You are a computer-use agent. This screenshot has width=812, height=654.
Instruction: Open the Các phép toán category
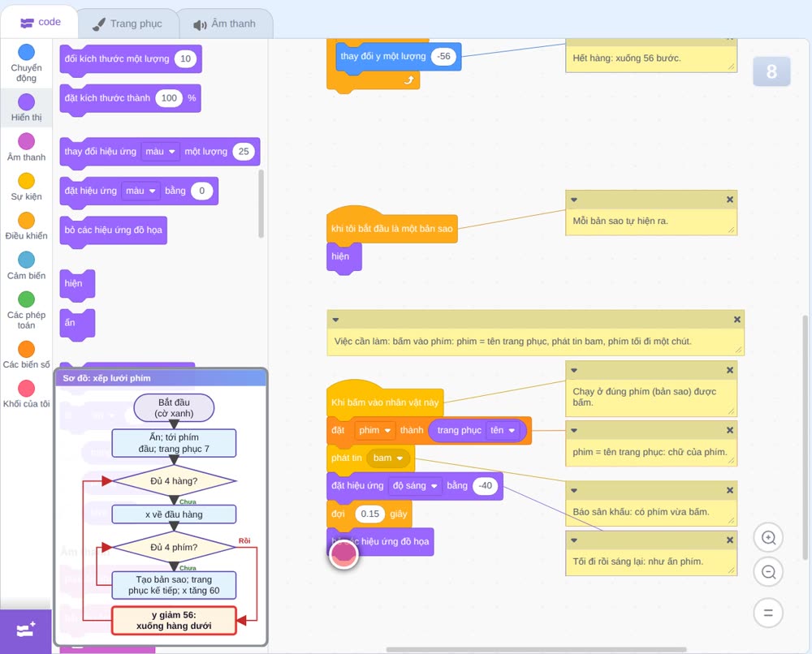[26, 310]
